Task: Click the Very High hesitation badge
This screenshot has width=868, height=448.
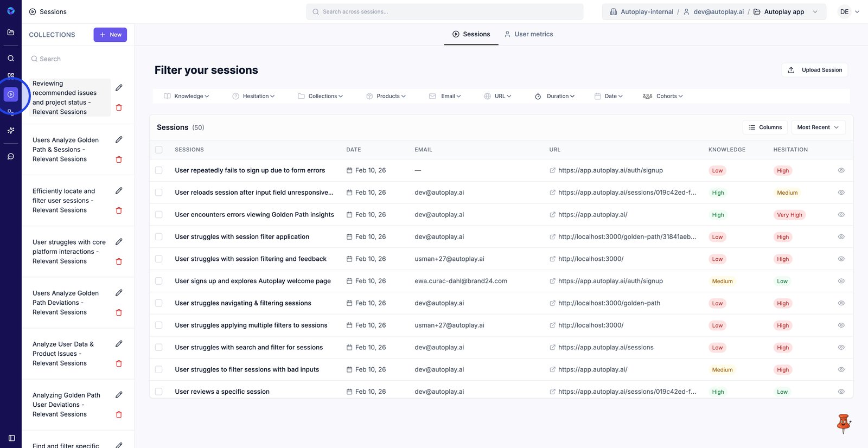Action: pos(789,215)
